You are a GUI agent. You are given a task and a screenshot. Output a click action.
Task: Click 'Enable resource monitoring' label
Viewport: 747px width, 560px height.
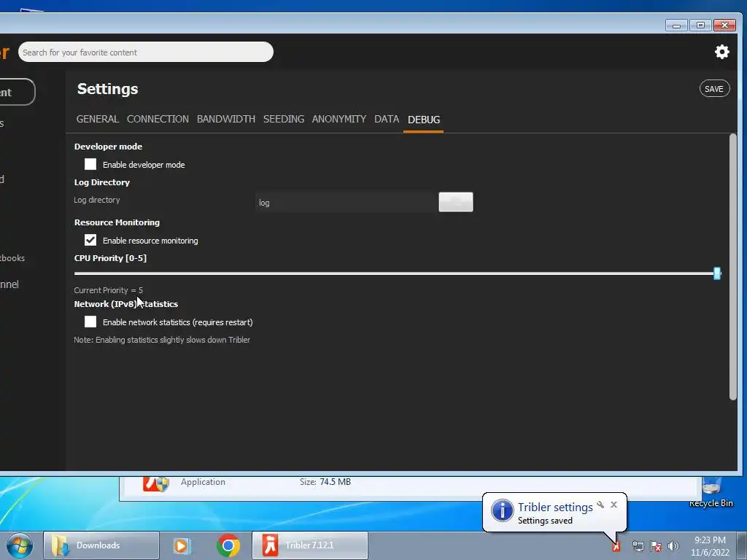click(150, 241)
